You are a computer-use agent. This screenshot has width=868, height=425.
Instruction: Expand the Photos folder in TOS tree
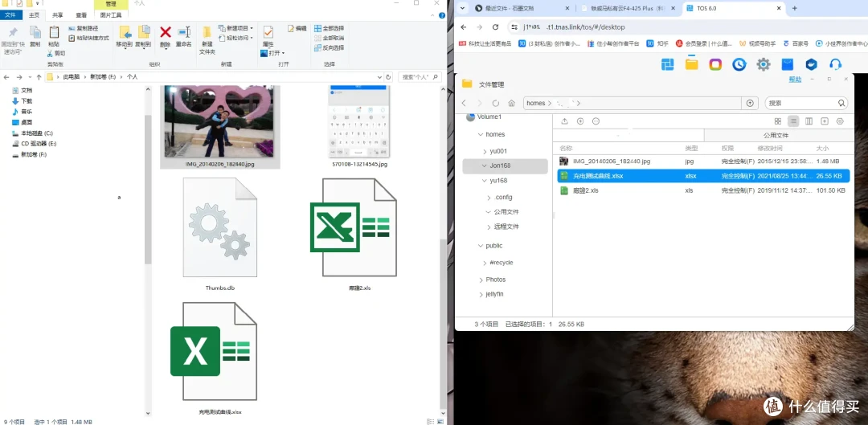tap(481, 280)
